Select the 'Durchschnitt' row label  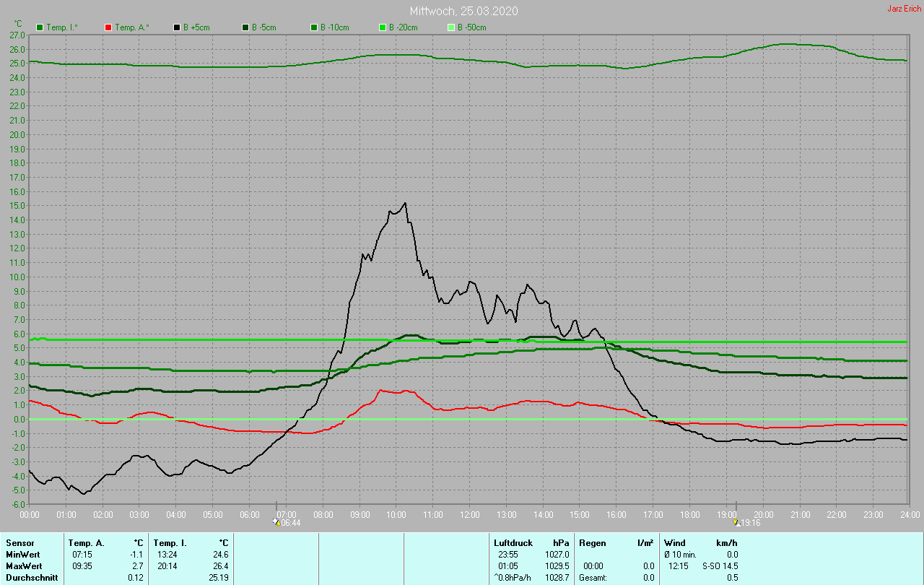click(x=32, y=577)
